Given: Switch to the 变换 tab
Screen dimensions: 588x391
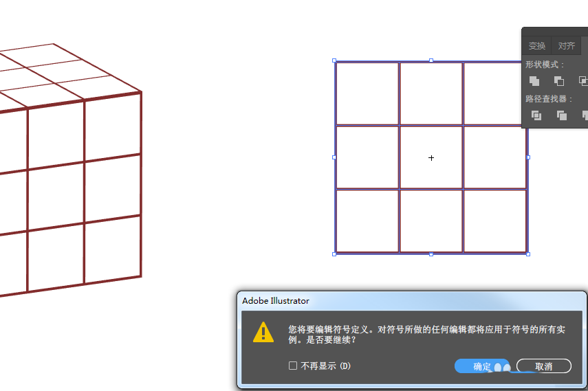Looking at the screenshot, I should [536, 46].
